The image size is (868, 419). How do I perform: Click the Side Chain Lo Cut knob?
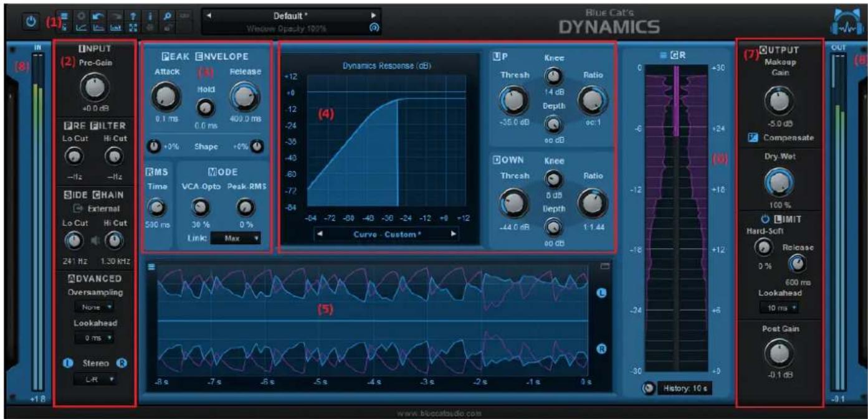click(x=74, y=240)
